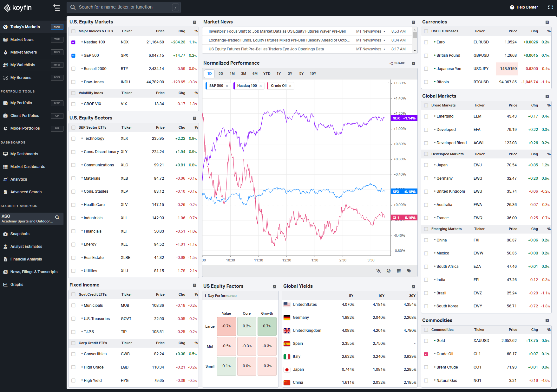Expand Normalized Performance panel
The image size is (557, 392).
tap(413, 63)
